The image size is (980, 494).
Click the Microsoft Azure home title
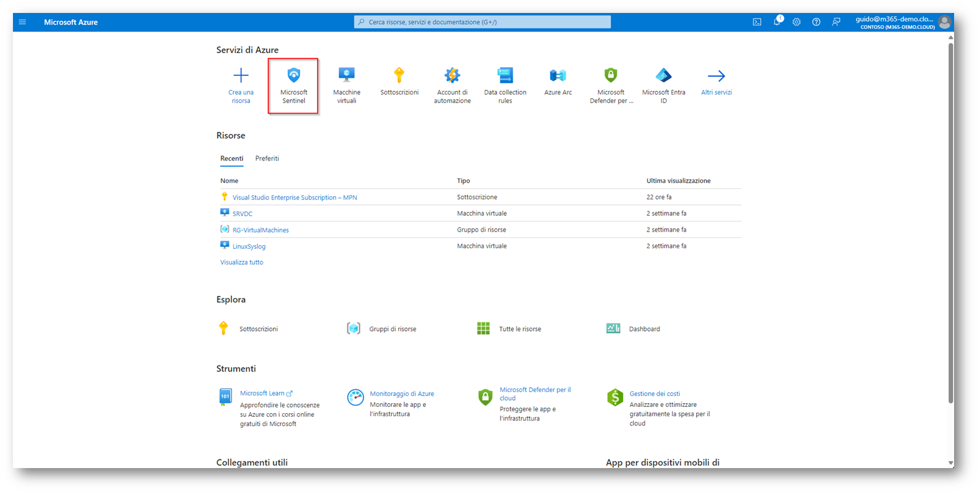tap(71, 22)
